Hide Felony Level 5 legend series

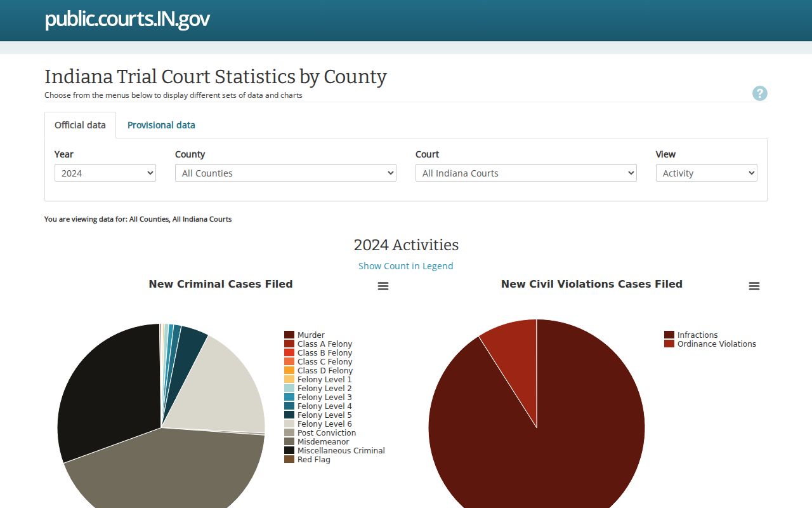(318, 415)
